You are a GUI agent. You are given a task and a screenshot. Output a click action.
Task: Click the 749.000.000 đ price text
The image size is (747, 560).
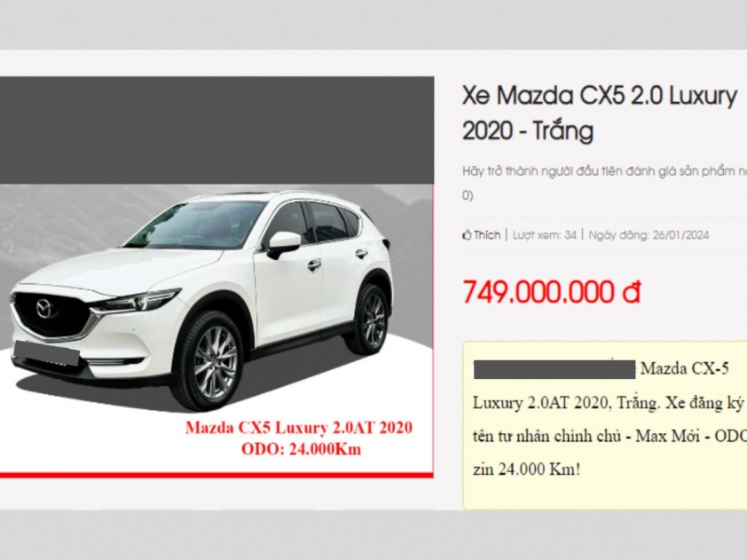tap(551, 291)
